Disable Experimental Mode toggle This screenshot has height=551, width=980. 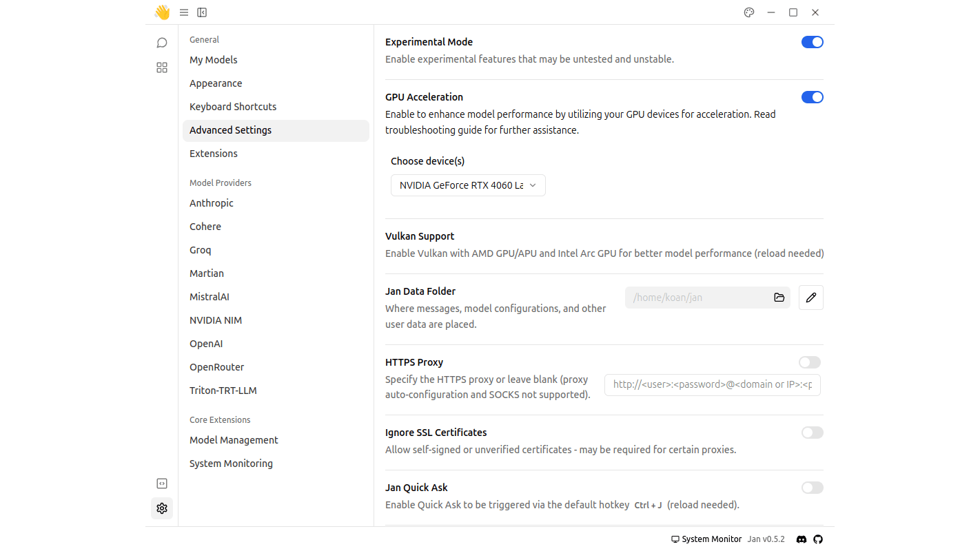point(812,42)
